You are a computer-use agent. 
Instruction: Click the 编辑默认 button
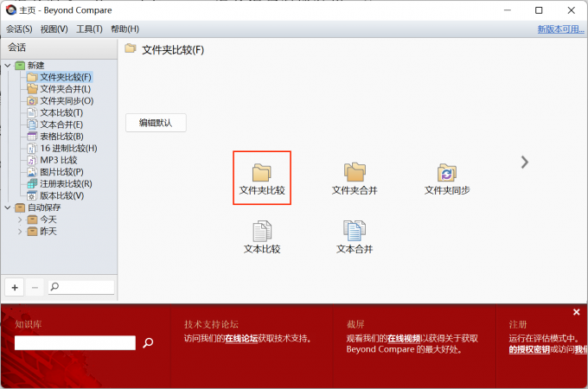coord(156,123)
